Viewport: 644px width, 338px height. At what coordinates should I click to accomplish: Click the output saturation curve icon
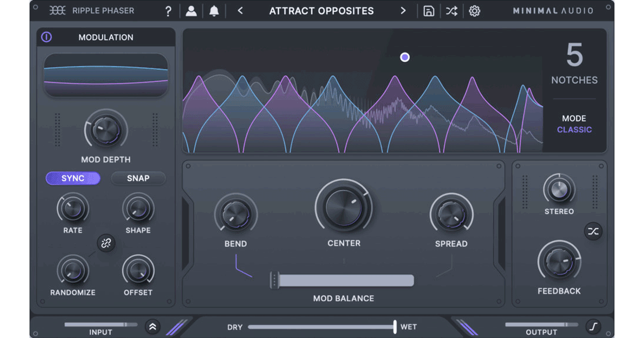tap(595, 326)
